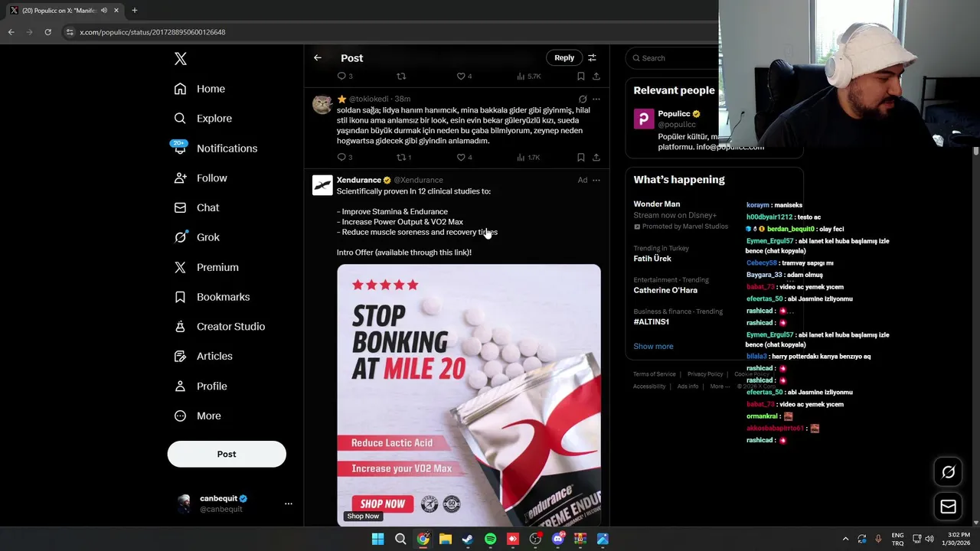Open reply sort filter options icon
Viewport: 980px width, 551px height.
(x=592, y=58)
